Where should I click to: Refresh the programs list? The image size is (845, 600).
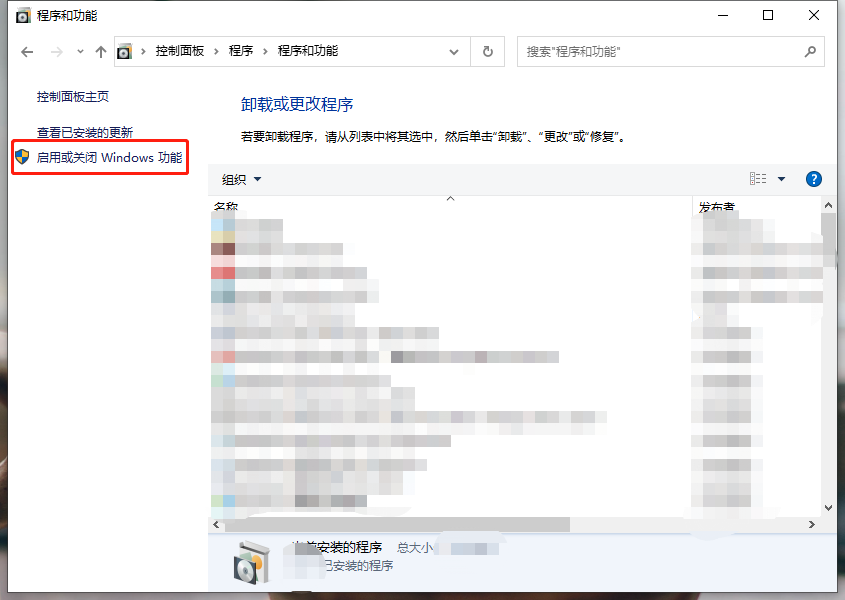click(488, 52)
